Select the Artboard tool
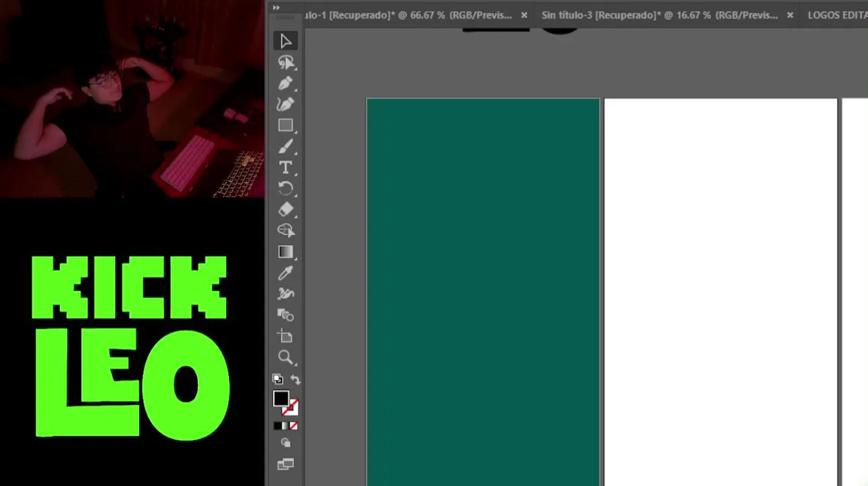868x486 pixels. [x=286, y=336]
